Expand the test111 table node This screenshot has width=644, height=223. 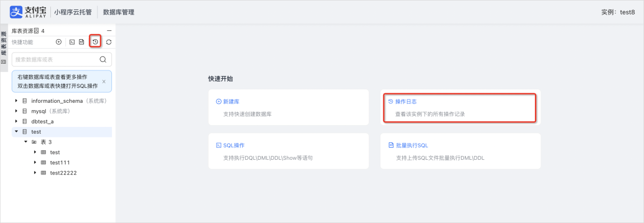pos(35,162)
